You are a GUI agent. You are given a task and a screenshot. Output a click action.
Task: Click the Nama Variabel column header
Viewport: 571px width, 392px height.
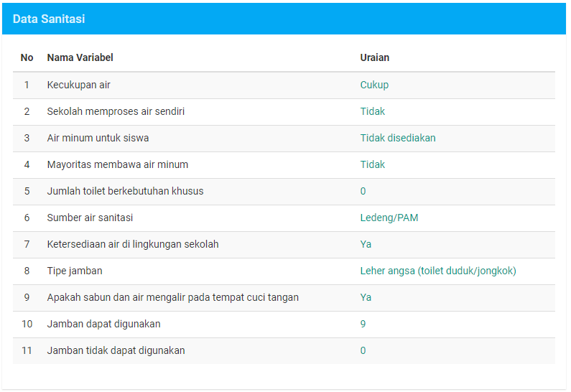pyautogui.click(x=80, y=57)
